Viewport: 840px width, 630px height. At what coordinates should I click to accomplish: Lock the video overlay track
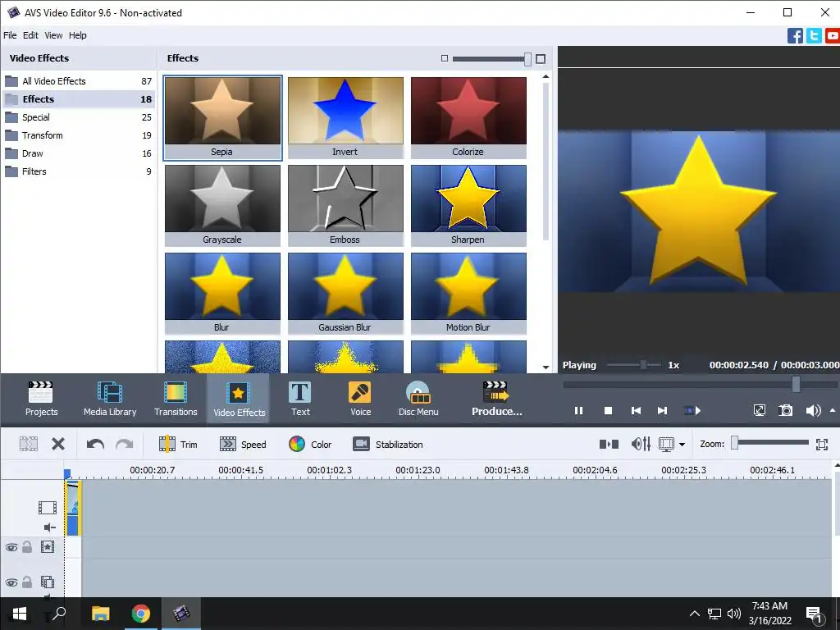pos(27,582)
